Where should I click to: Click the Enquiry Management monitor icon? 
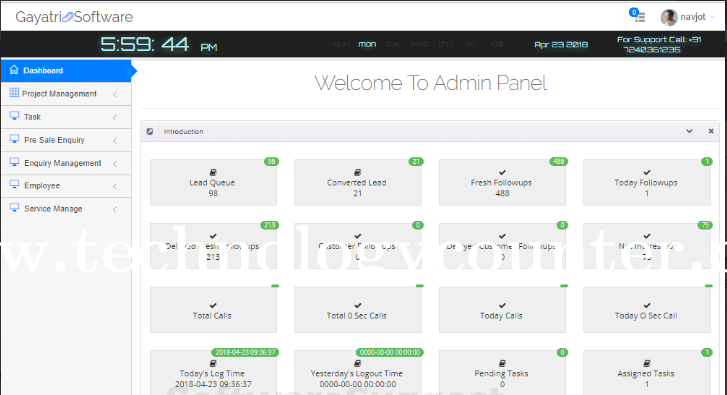tap(14, 162)
